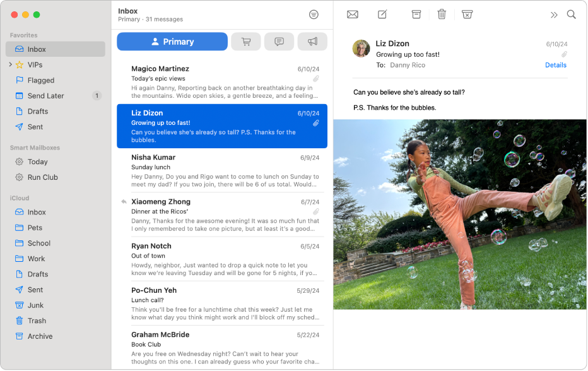Screen dimensions: 588x371
Task: Select the Primary category tab
Action: (x=172, y=41)
